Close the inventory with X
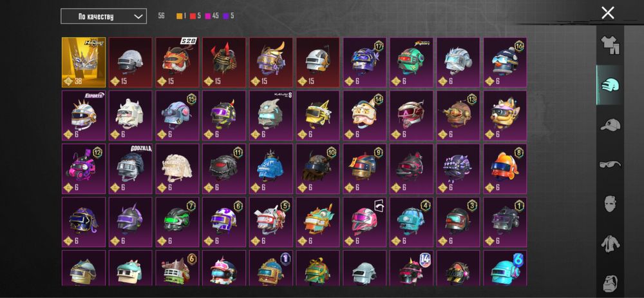The height and width of the screenshot is (298, 644). coord(607,13)
